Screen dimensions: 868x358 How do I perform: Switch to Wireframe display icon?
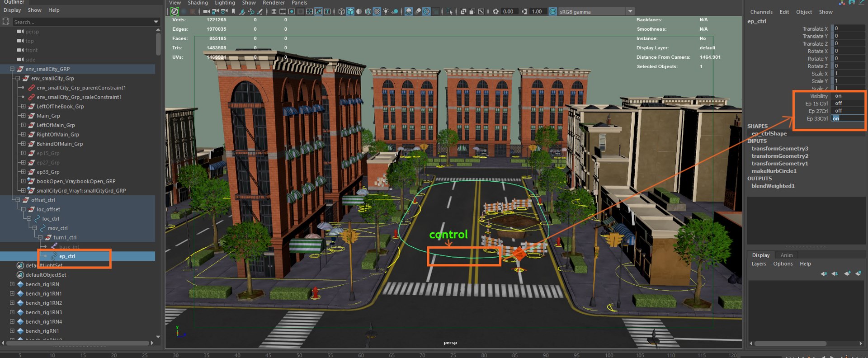tap(341, 12)
